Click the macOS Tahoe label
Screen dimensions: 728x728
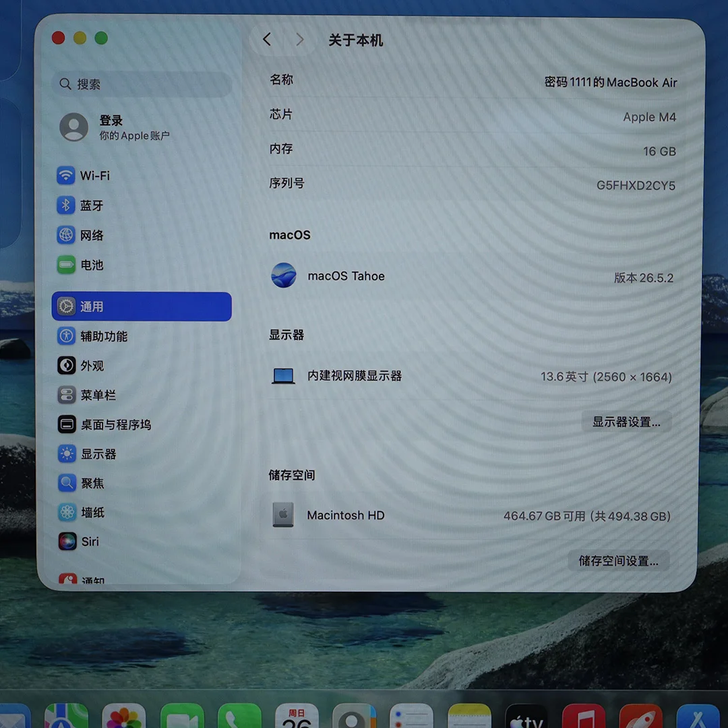[x=346, y=276]
